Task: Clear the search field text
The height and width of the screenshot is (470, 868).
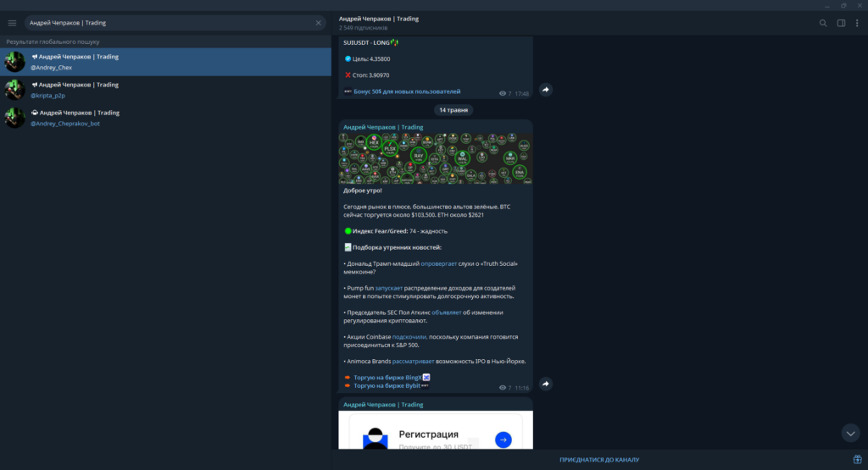Action: click(319, 23)
